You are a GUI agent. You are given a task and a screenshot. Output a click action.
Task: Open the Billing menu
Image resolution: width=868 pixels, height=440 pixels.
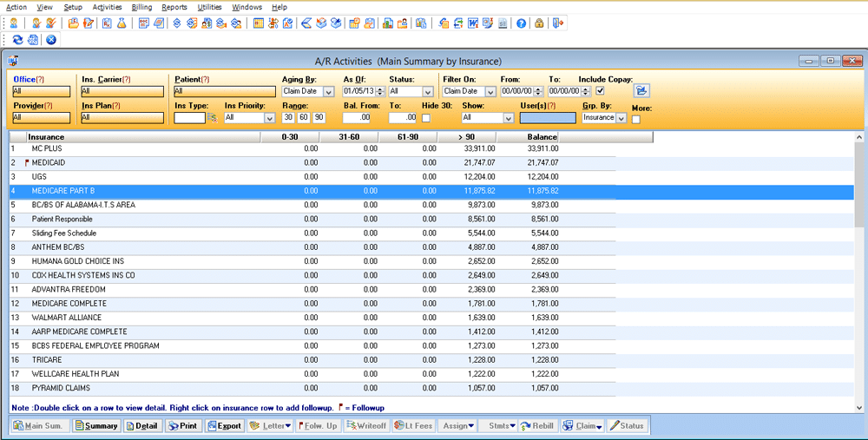pyautogui.click(x=141, y=7)
